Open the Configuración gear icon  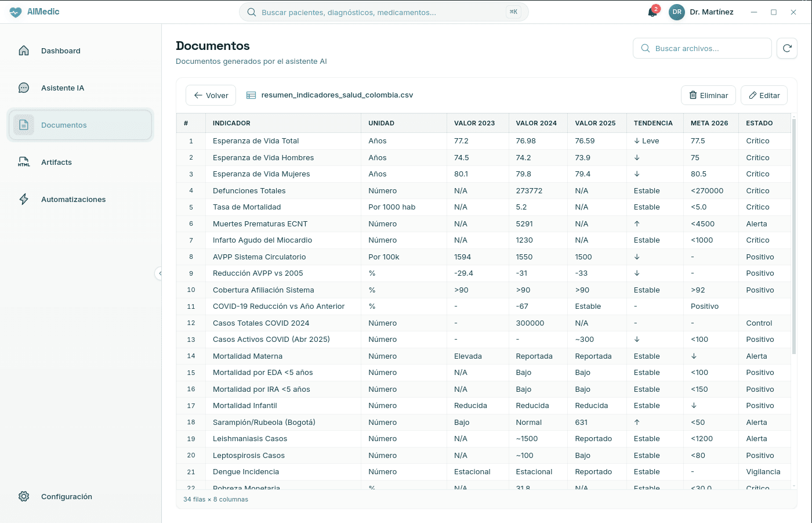point(23,496)
